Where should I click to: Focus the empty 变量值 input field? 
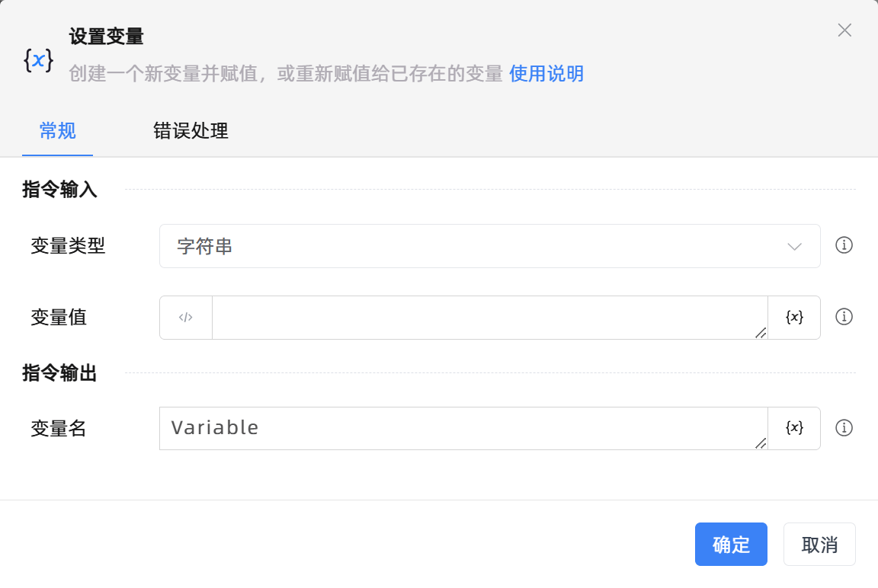488,318
